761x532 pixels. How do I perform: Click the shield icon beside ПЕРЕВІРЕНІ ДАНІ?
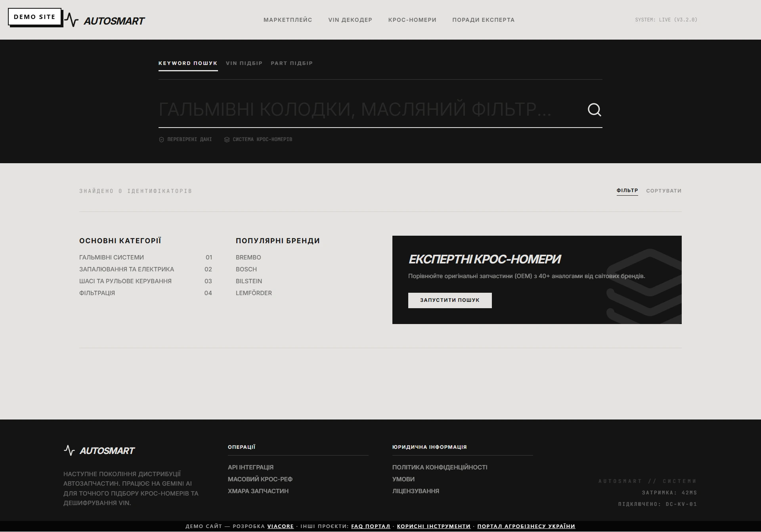coord(161,139)
